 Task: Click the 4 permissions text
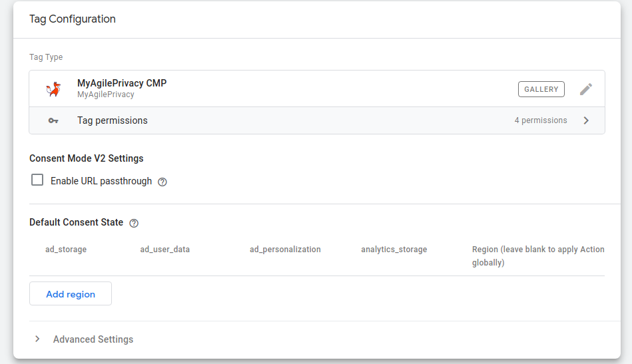(541, 120)
